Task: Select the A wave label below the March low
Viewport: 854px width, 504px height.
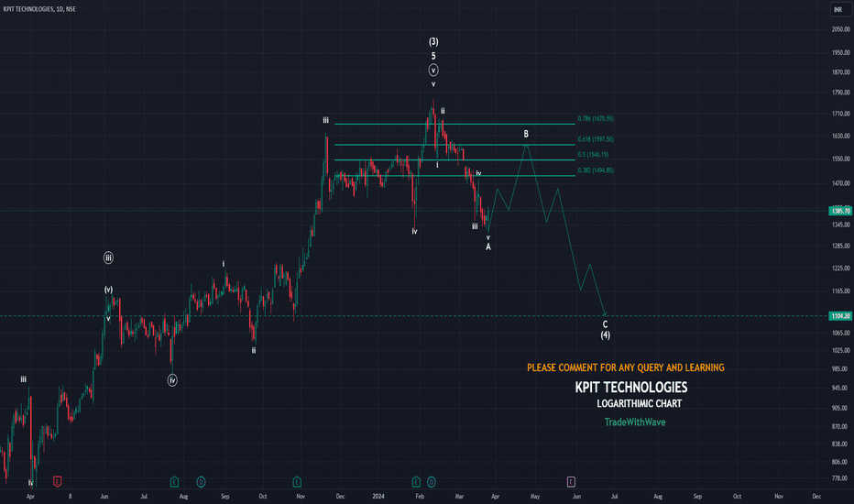Action: click(488, 247)
